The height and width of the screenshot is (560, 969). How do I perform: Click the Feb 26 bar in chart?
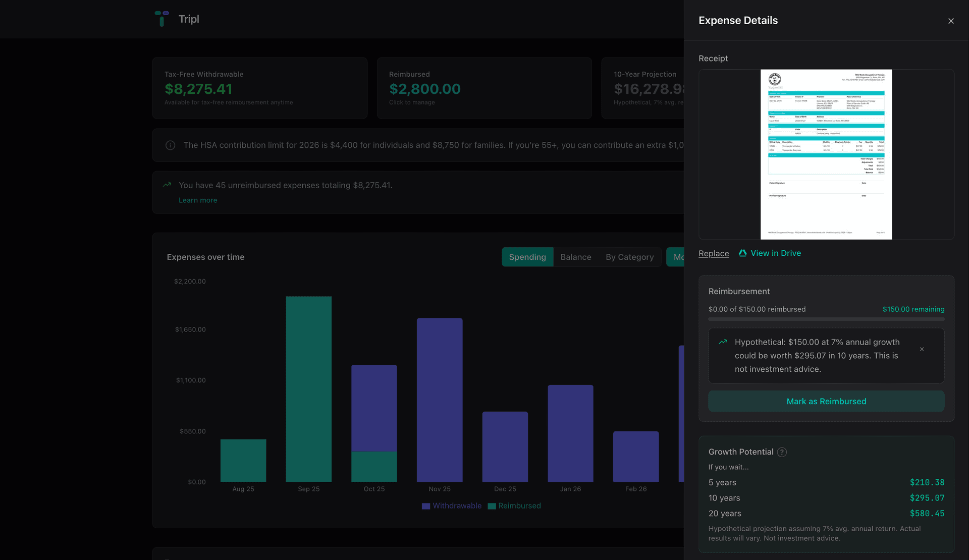coord(636,457)
